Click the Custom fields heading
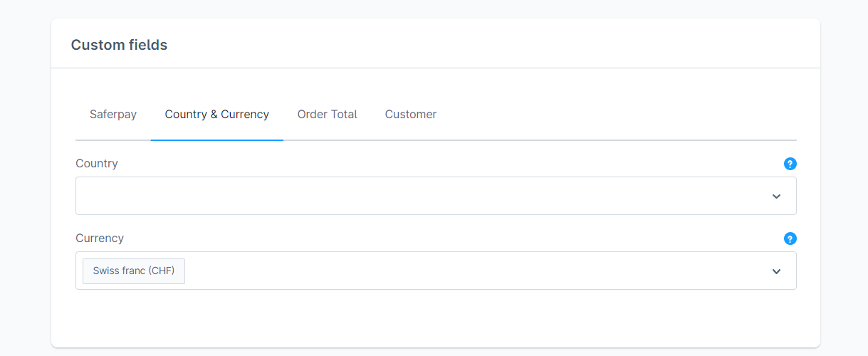 (x=119, y=45)
